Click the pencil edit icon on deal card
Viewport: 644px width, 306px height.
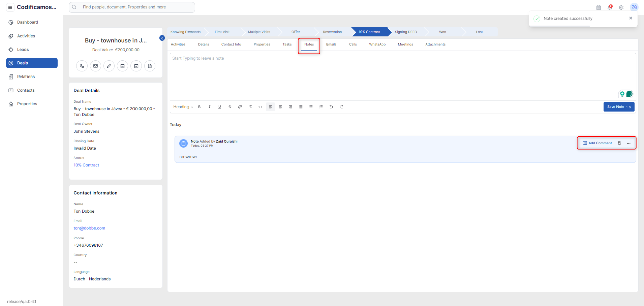109,66
